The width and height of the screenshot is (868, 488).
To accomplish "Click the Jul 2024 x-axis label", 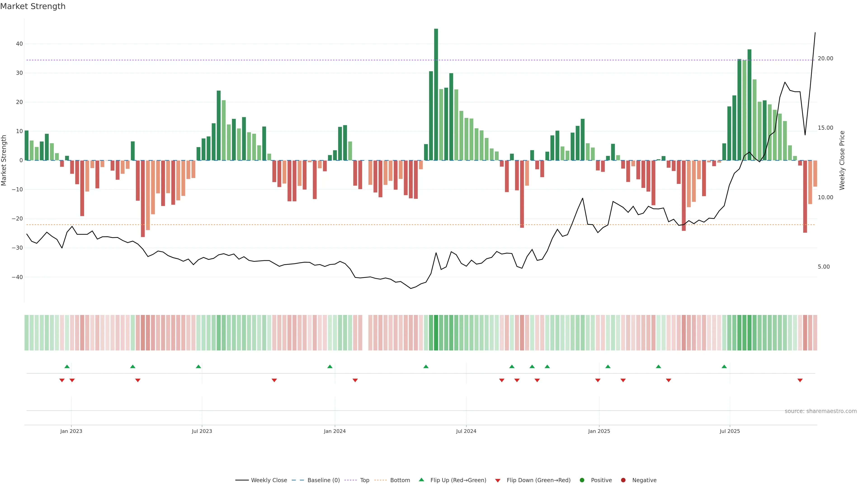I will (x=466, y=431).
